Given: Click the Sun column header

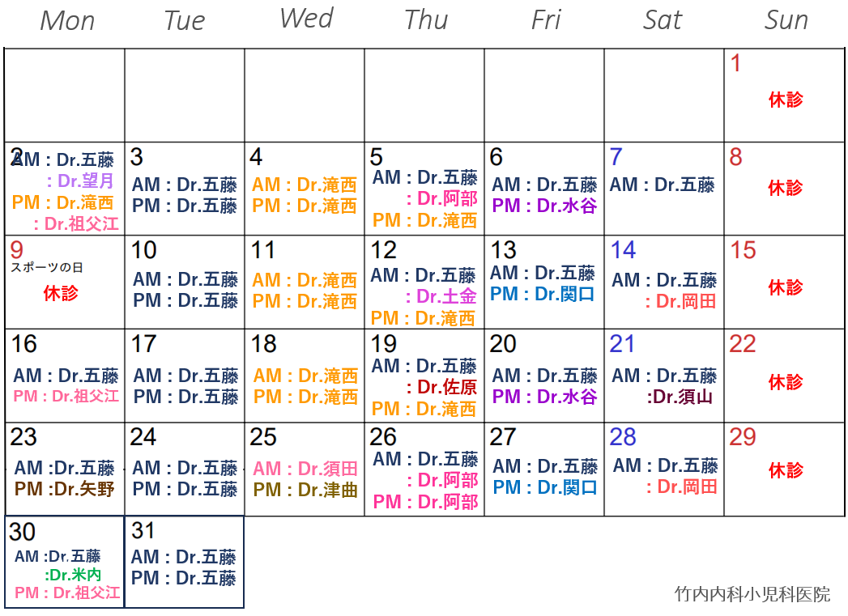Looking at the screenshot, I should point(786,20).
